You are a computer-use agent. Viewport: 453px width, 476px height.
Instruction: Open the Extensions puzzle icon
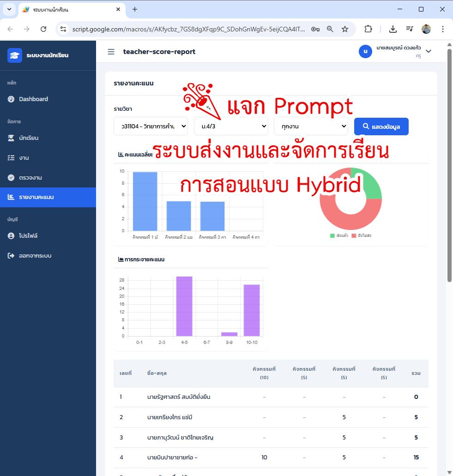[x=368, y=29]
